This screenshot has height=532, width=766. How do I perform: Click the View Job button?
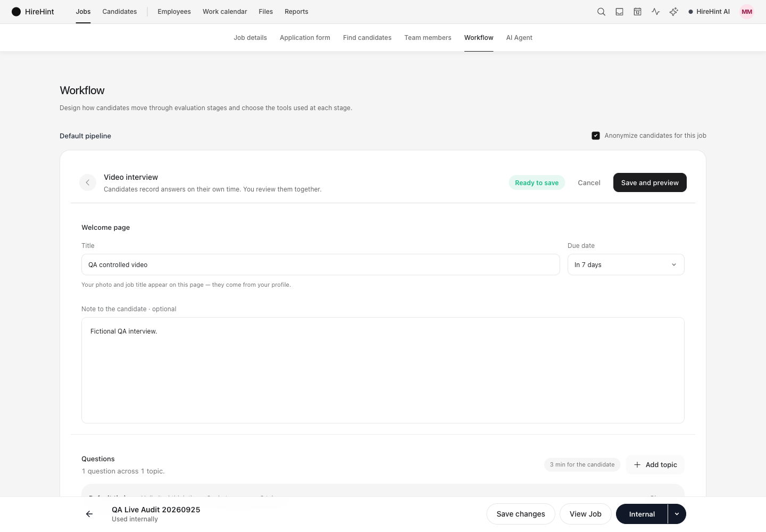pyautogui.click(x=585, y=514)
